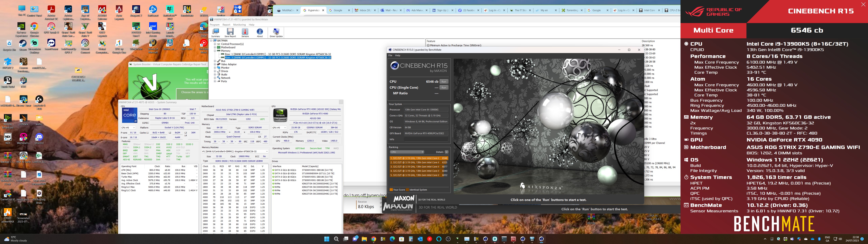
Task: Select the Discord desktop icon
Action: pyautogui.click(x=39, y=138)
